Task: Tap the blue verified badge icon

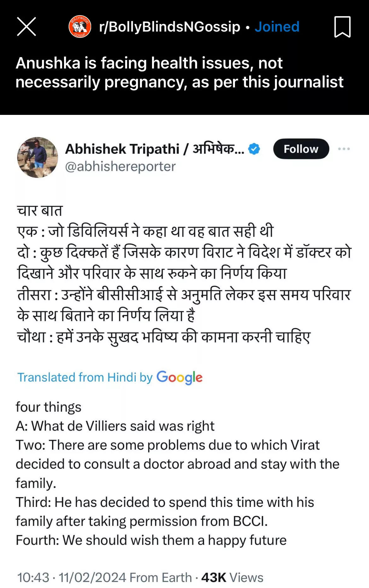Action: (254, 149)
